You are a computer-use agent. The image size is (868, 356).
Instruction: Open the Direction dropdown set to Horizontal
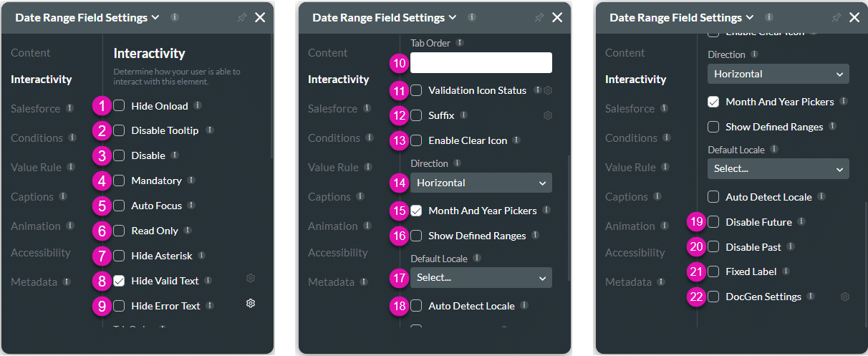tap(481, 183)
